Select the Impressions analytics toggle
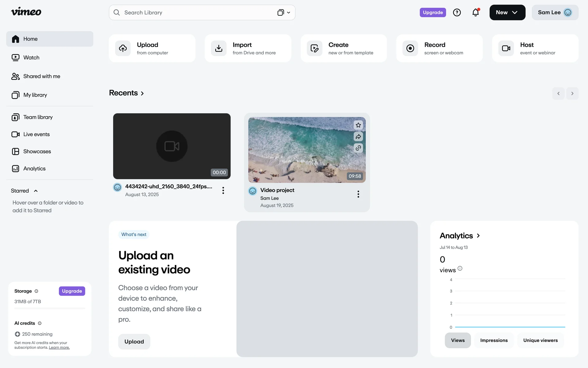588x368 pixels. pyautogui.click(x=494, y=340)
